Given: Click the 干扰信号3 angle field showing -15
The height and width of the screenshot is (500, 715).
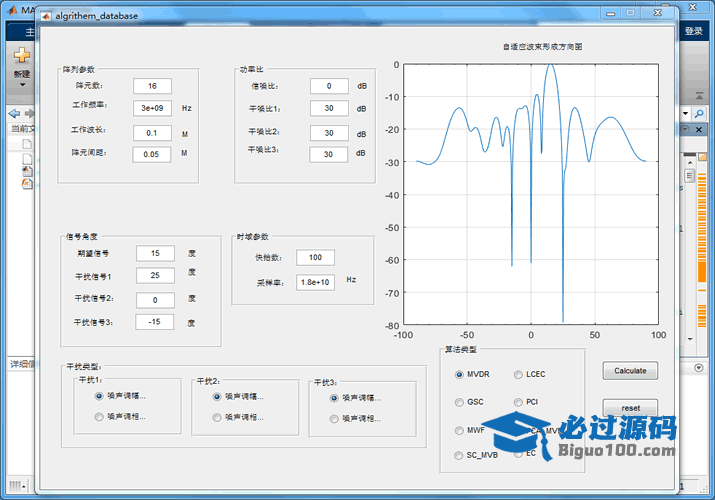Looking at the screenshot, I should pyautogui.click(x=155, y=322).
